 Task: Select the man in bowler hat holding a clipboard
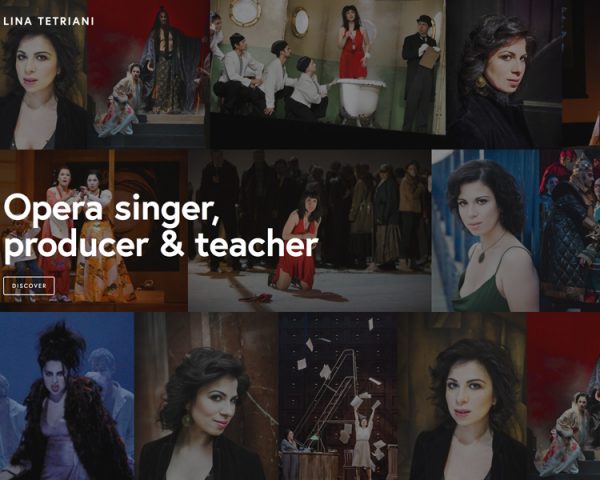pyautogui.click(x=421, y=73)
